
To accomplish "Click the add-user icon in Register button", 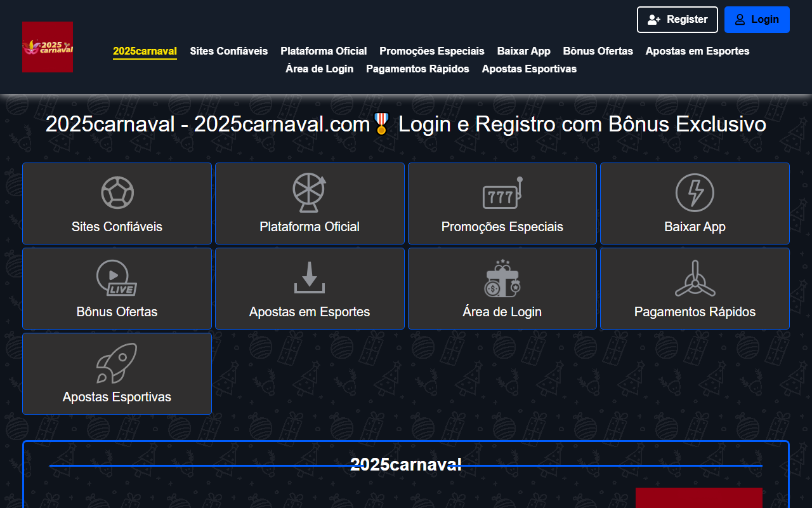I will [654, 20].
